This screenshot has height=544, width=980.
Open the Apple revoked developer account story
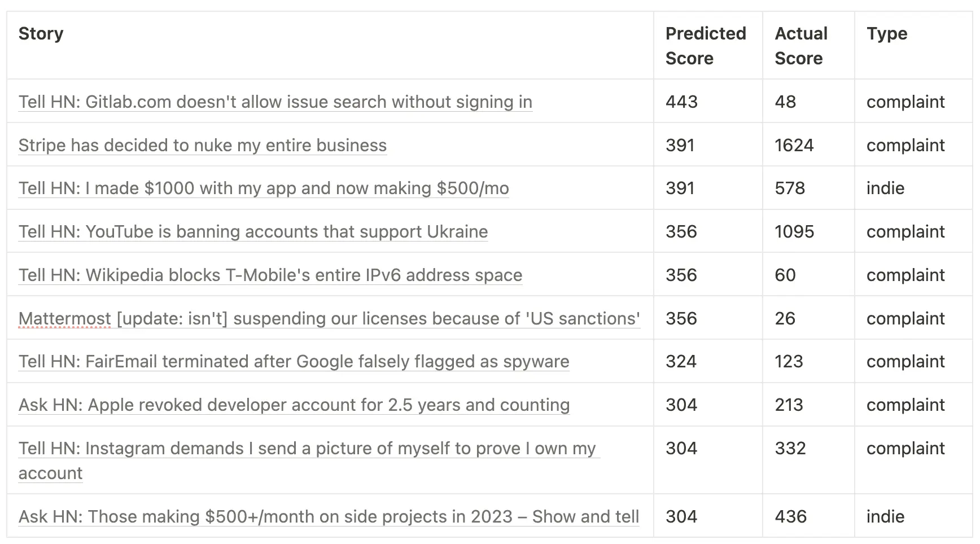pos(294,405)
